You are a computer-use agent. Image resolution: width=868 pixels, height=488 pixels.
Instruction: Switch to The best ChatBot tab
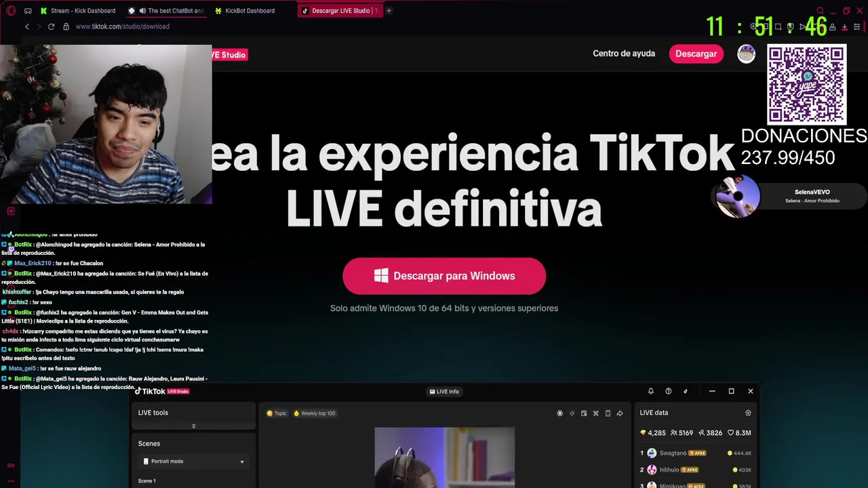point(166,11)
